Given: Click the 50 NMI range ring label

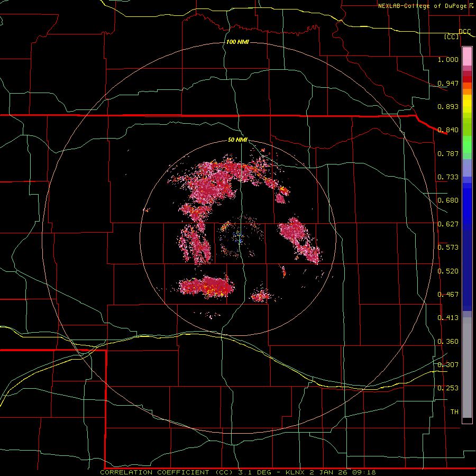Looking at the screenshot, I should coord(237,140).
